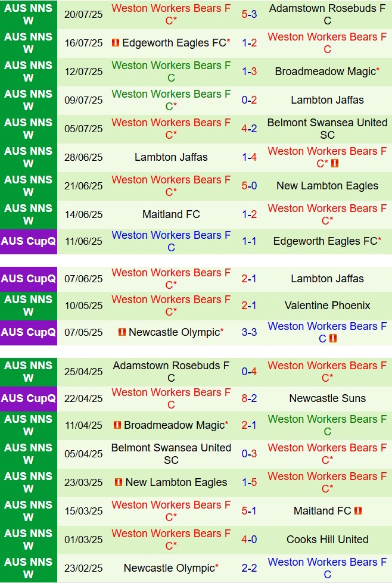Click red card icon beside Edgeworth Eagles on 16/07/25
392x583 pixels.
pos(116,43)
